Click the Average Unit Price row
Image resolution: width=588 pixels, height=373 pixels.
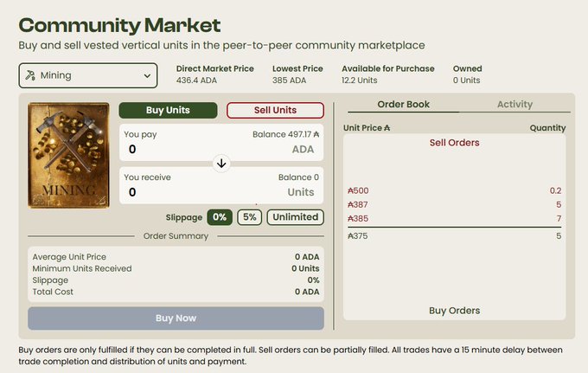point(176,257)
